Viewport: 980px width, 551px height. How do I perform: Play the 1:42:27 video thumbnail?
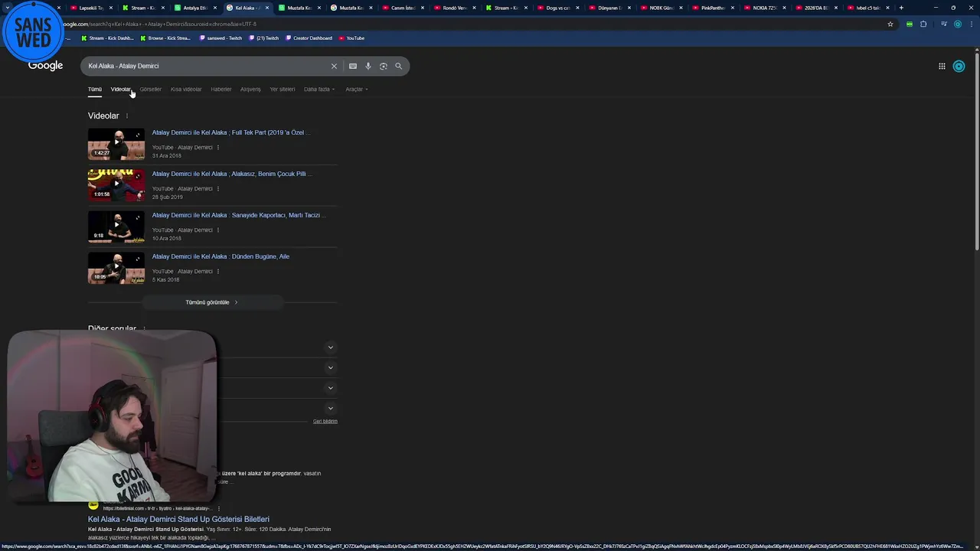tap(116, 145)
